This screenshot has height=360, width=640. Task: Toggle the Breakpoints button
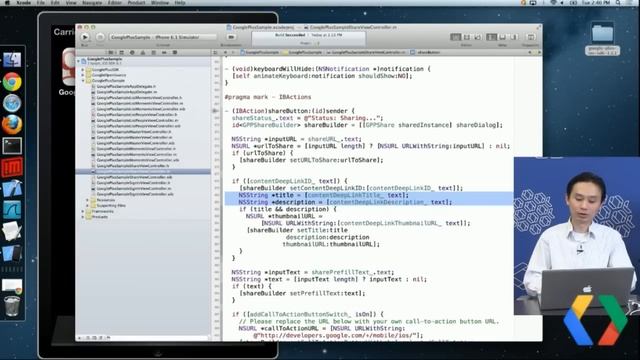point(231,37)
